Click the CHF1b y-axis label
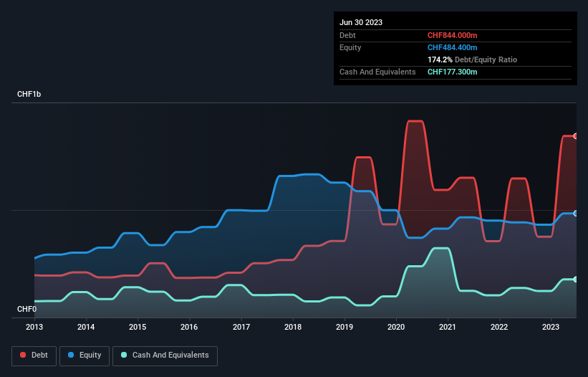588x377 pixels. coord(29,94)
